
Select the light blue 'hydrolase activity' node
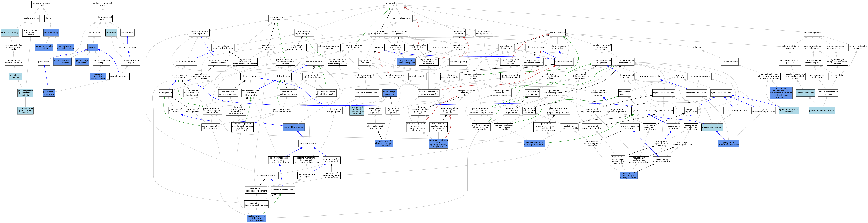10,33
